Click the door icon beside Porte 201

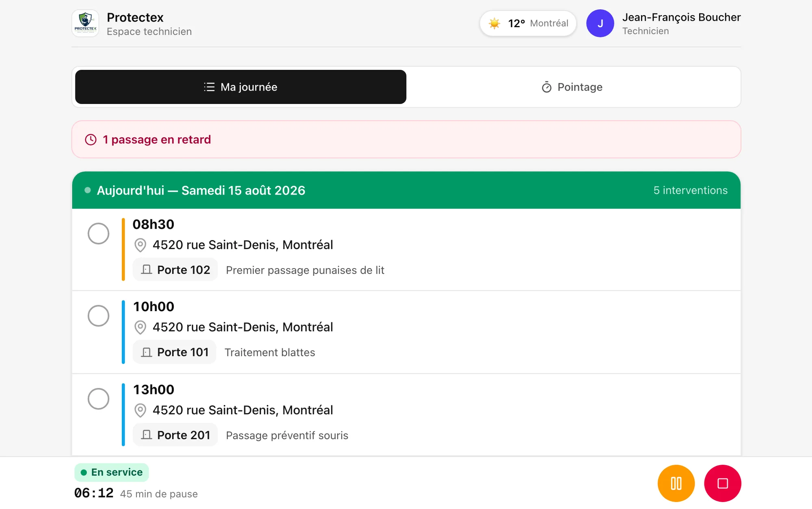click(147, 435)
